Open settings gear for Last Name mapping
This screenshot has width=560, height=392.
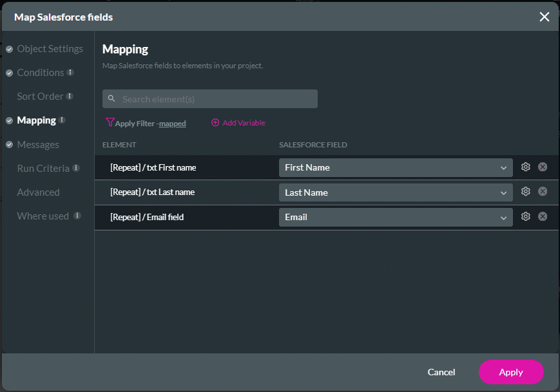click(525, 192)
